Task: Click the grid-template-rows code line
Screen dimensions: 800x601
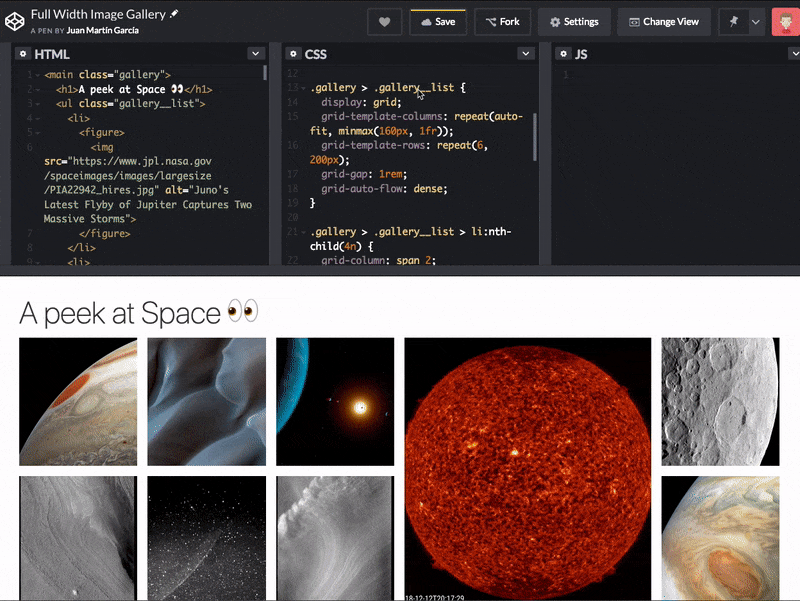Action: coord(399,153)
